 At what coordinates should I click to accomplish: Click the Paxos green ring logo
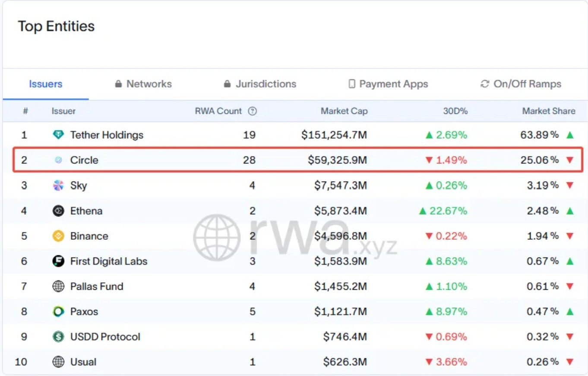tap(58, 311)
